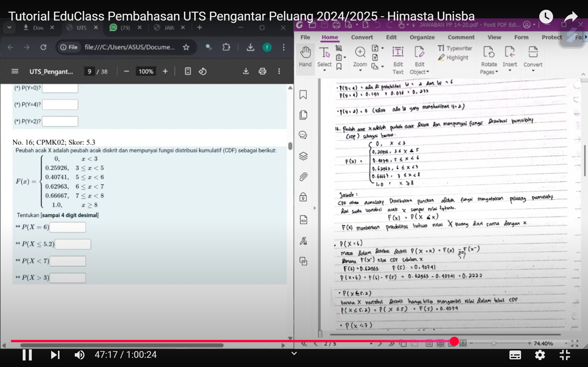
Task: Click the Share arrow icon
Action: click(571, 17)
